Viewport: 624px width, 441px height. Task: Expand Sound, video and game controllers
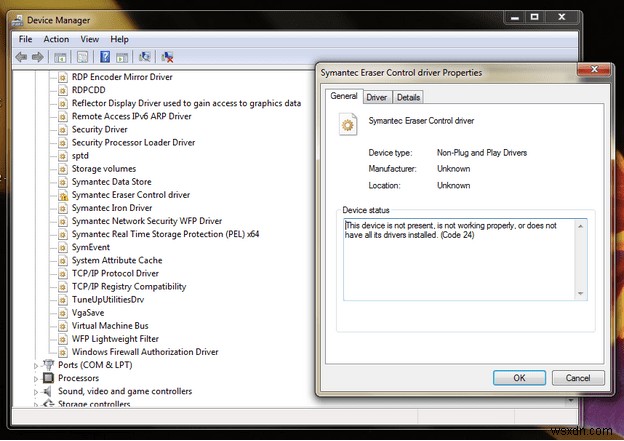(37, 391)
